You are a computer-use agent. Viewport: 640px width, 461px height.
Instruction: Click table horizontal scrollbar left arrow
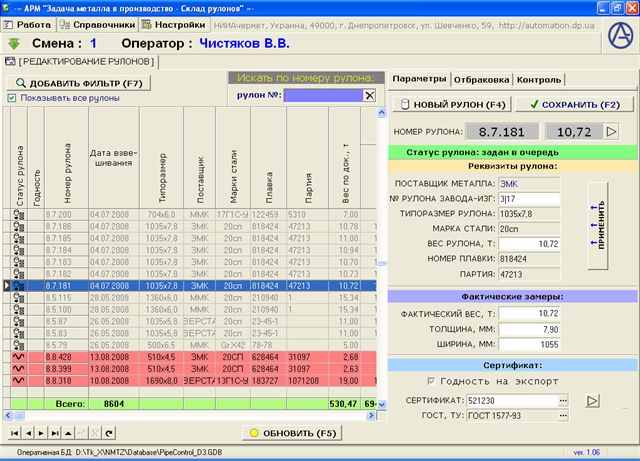click(x=9, y=416)
